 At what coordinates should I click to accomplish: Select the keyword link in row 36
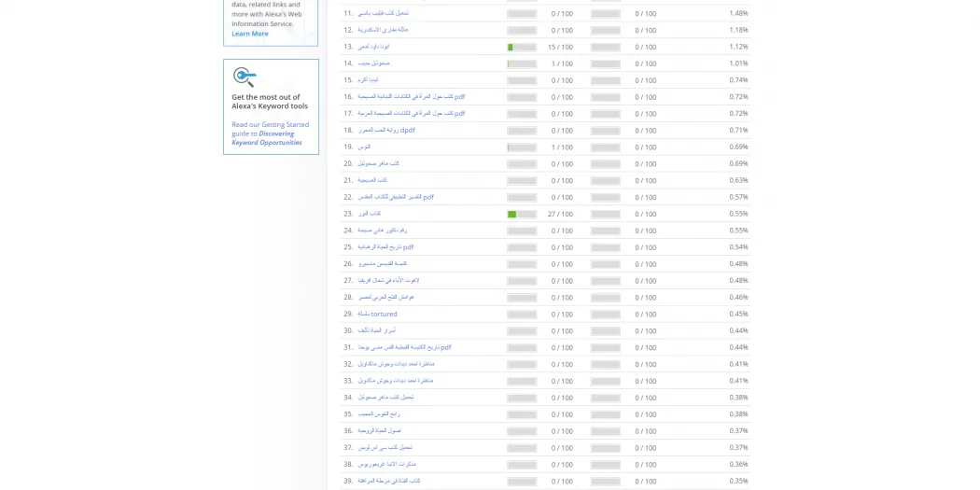(379, 431)
